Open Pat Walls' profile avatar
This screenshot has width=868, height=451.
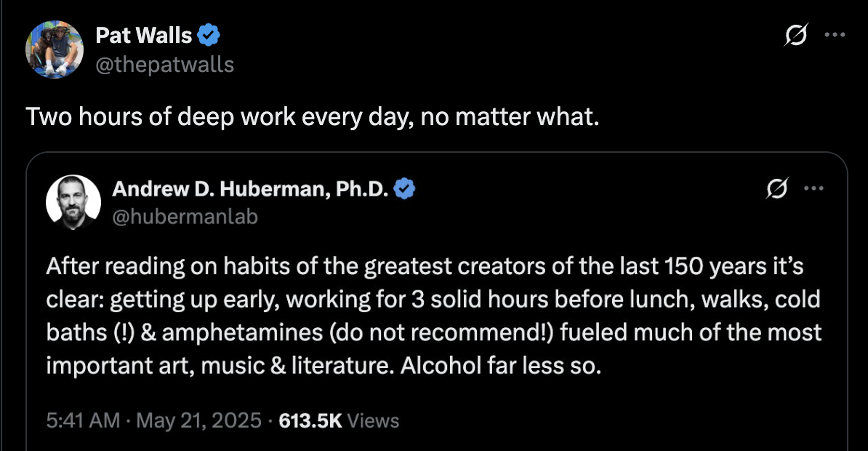[x=55, y=49]
